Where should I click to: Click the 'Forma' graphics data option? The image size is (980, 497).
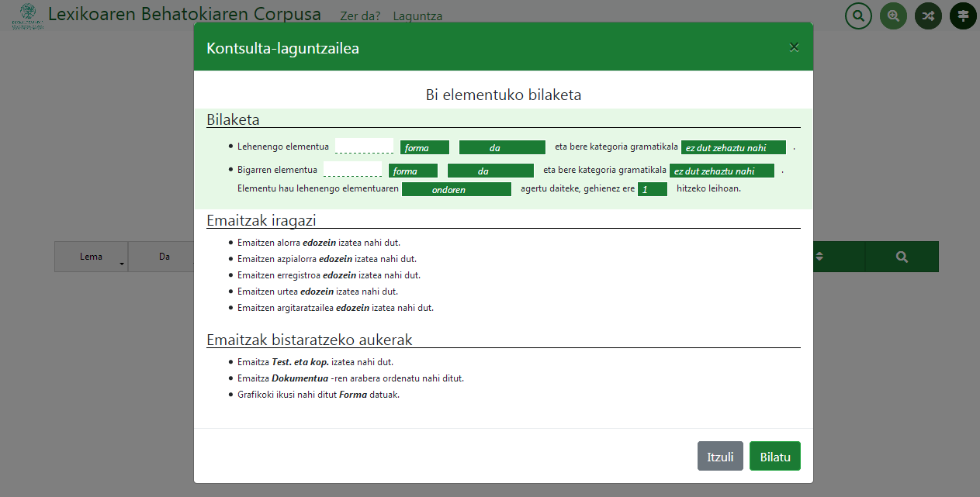point(351,395)
